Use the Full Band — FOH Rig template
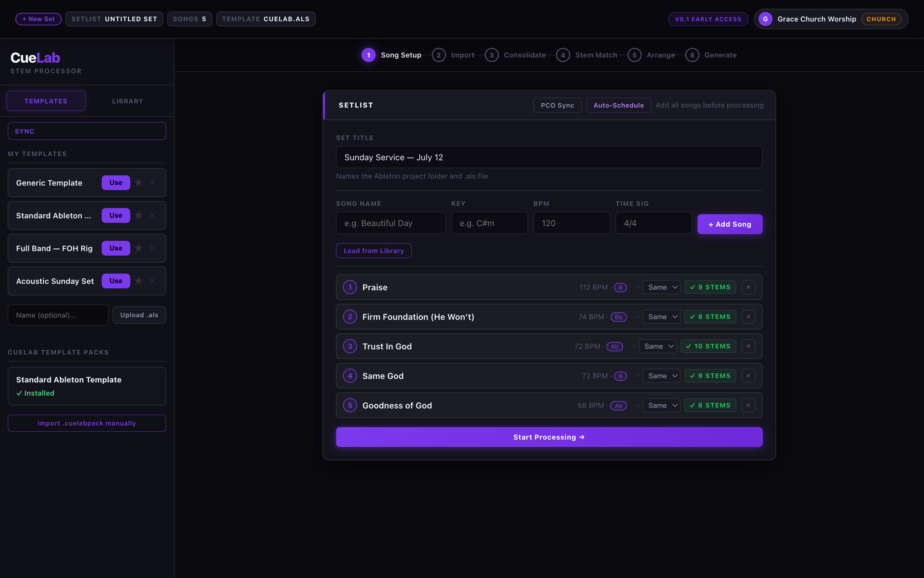 click(x=116, y=248)
